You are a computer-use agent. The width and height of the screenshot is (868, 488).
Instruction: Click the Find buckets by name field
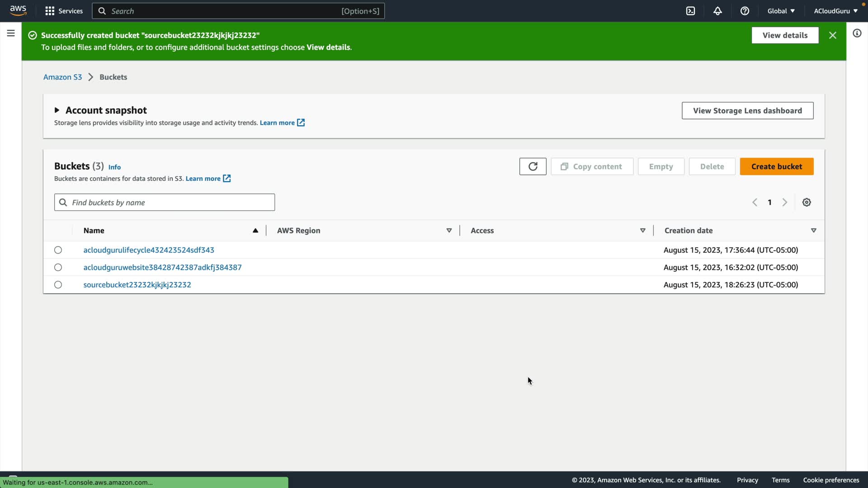click(x=171, y=202)
